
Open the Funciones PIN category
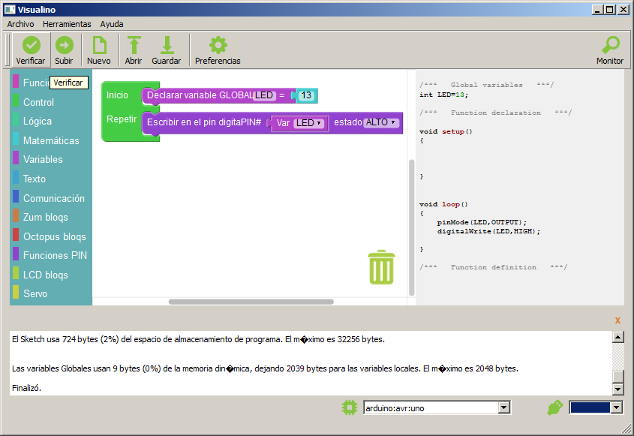click(x=55, y=256)
